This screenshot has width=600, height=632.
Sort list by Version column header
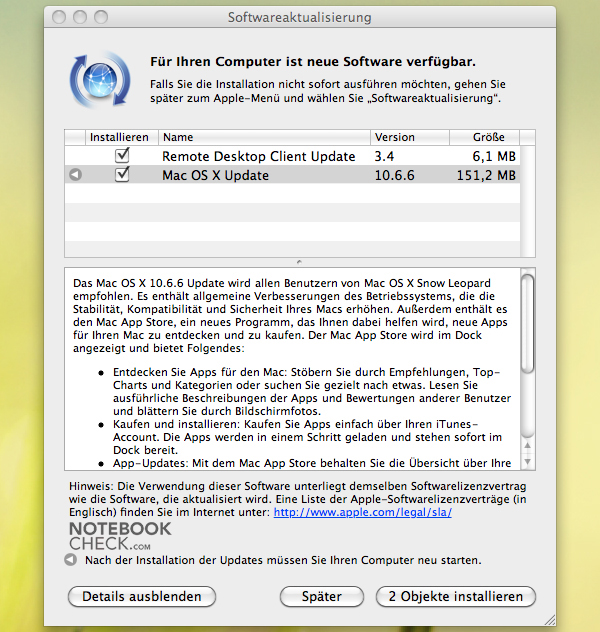point(410,137)
